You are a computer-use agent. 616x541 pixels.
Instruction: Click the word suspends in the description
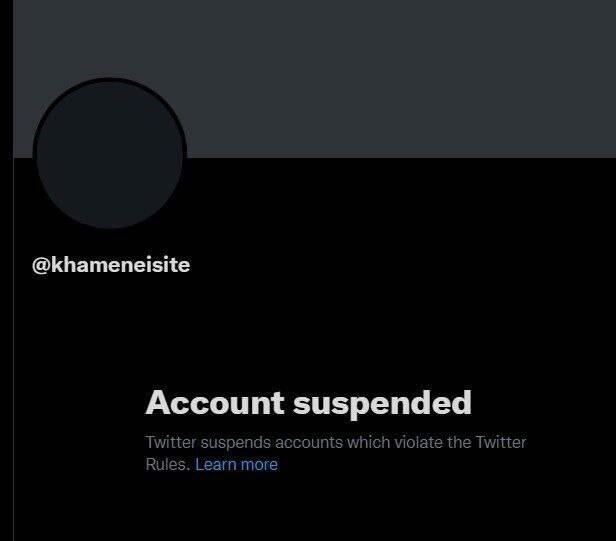[x=236, y=444]
